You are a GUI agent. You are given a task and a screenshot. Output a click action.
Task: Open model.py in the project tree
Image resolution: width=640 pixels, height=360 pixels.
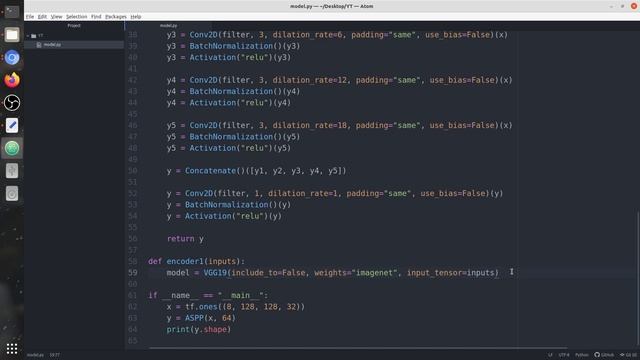coord(52,45)
